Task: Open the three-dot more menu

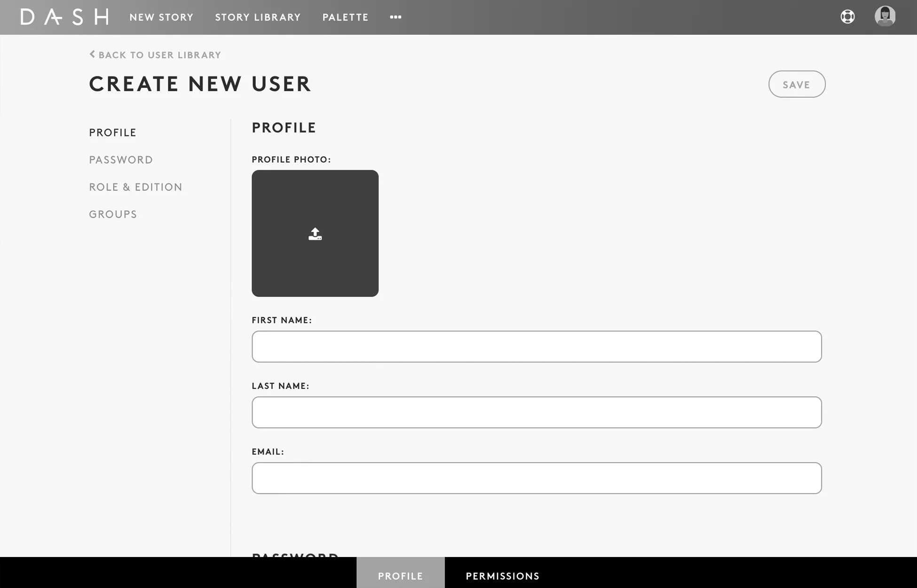Action: 395,17
